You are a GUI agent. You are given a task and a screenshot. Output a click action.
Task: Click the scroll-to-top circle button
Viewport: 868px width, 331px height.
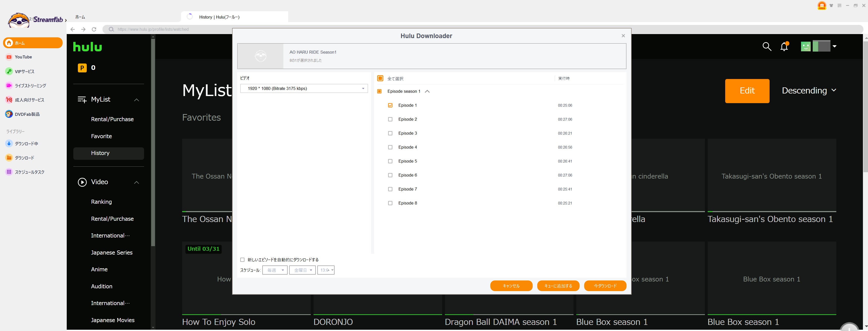click(x=849, y=327)
